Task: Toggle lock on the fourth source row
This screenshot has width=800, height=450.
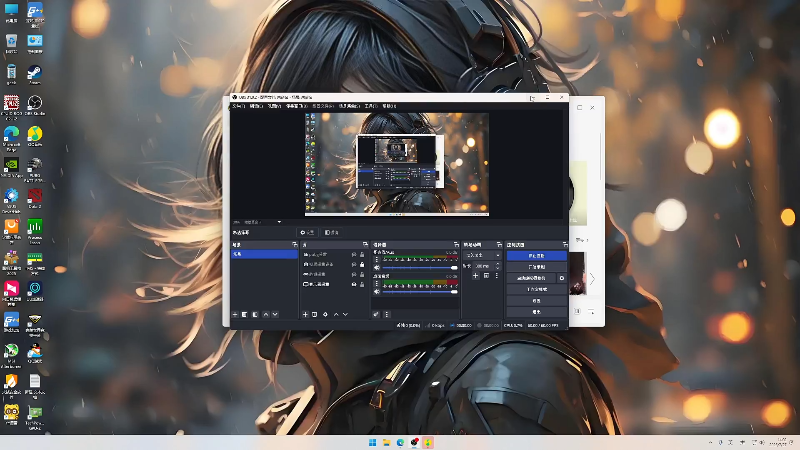Action: pyautogui.click(x=362, y=284)
